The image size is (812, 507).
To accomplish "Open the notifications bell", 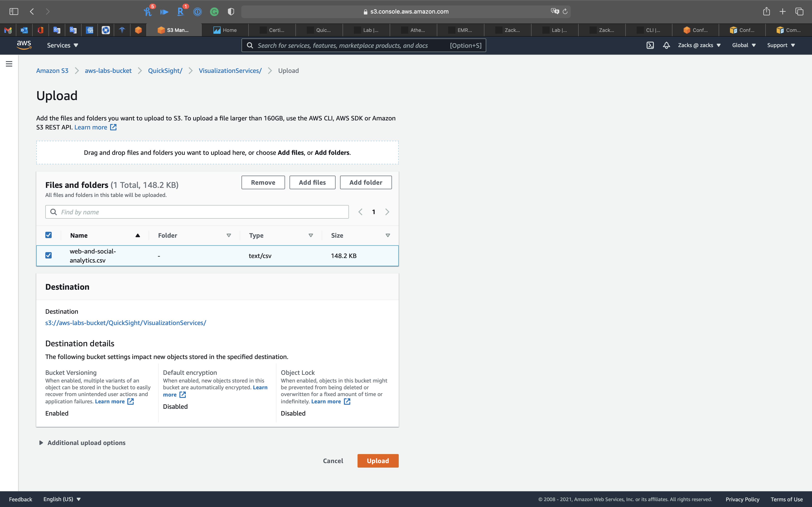I will pos(666,45).
